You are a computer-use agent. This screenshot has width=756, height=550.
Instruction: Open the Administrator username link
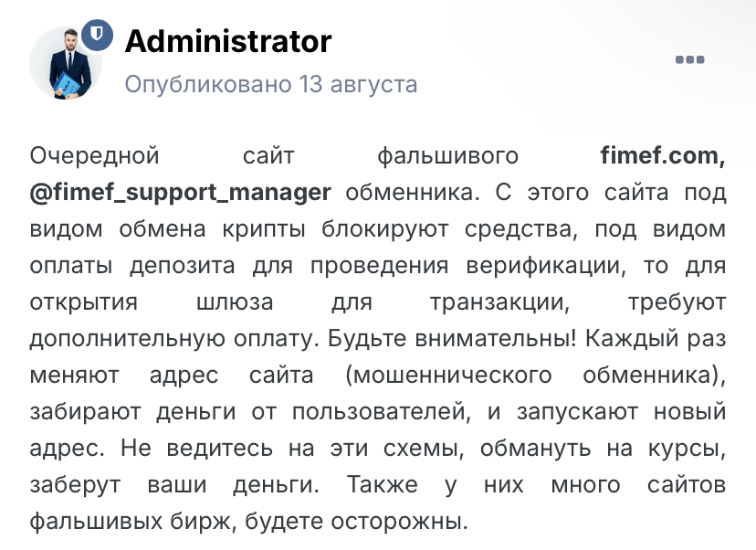pos(228,41)
